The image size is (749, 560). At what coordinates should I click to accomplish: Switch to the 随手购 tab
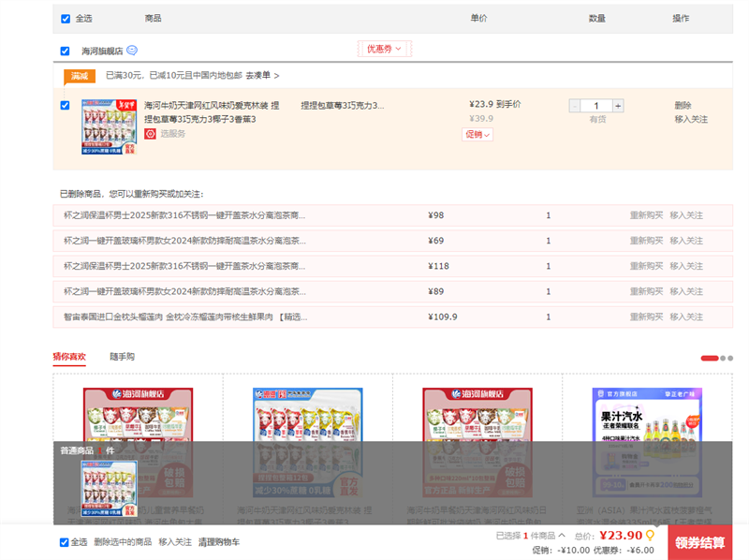122,357
